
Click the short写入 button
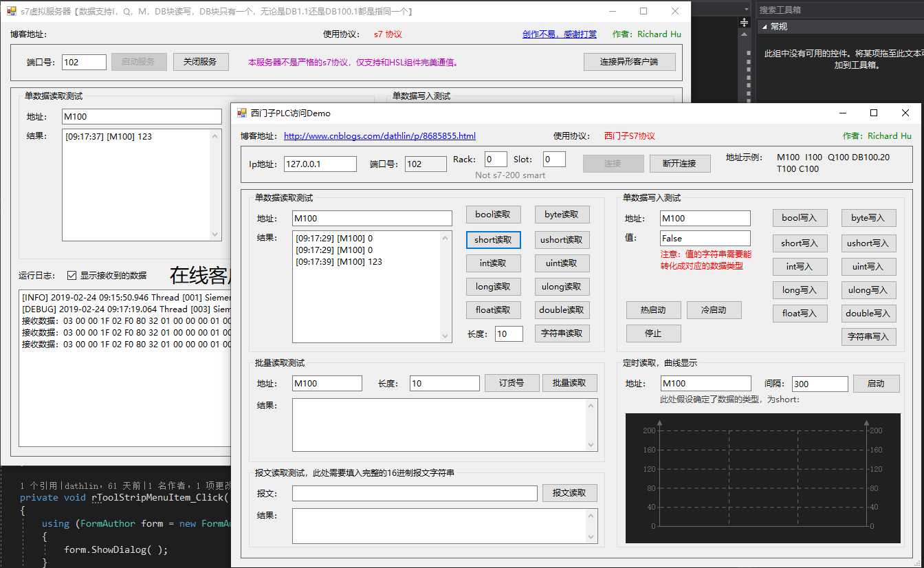tap(800, 243)
